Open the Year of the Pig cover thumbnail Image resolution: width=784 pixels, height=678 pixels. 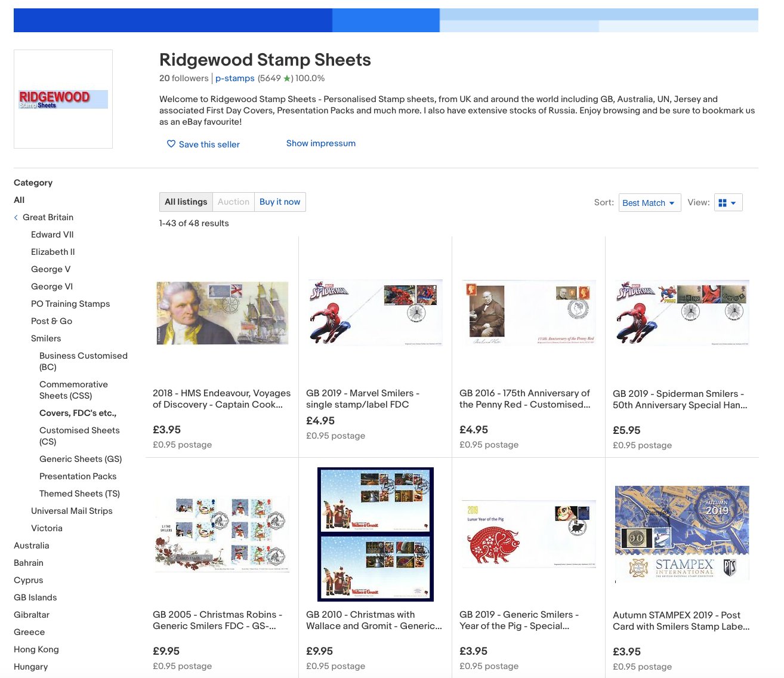click(x=529, y=534)
